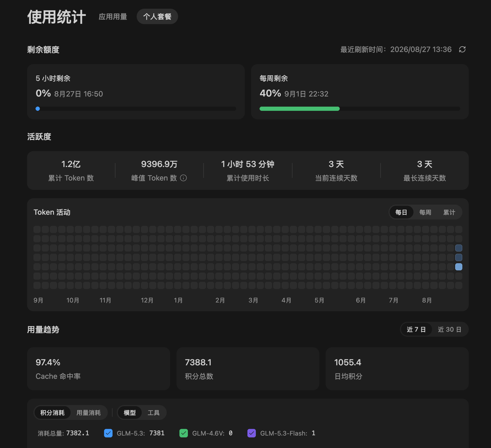Group the chart by 模型

tap(130, 413)
